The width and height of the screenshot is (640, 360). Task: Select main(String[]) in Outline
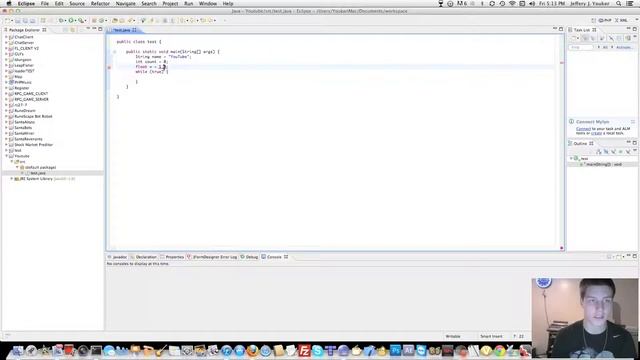point(604,164)
